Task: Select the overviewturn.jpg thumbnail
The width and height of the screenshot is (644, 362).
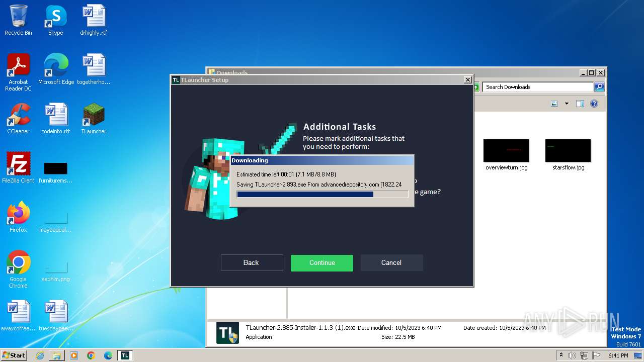Action: pos(506,155)
